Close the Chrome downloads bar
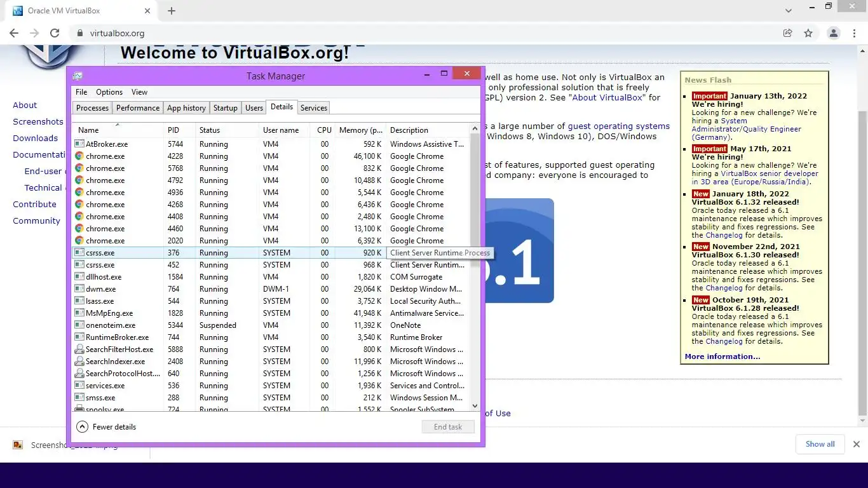 [x=856, y=444]
